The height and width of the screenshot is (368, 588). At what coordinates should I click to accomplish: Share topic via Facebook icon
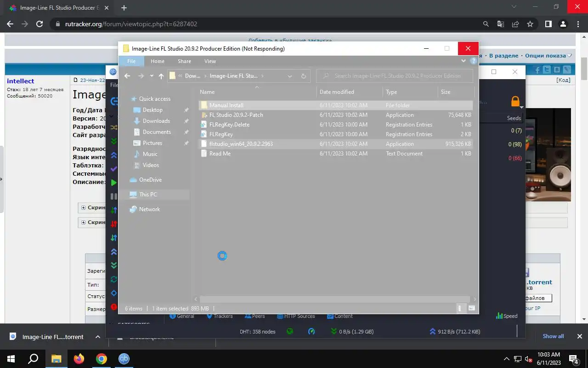tap(537, 70)
